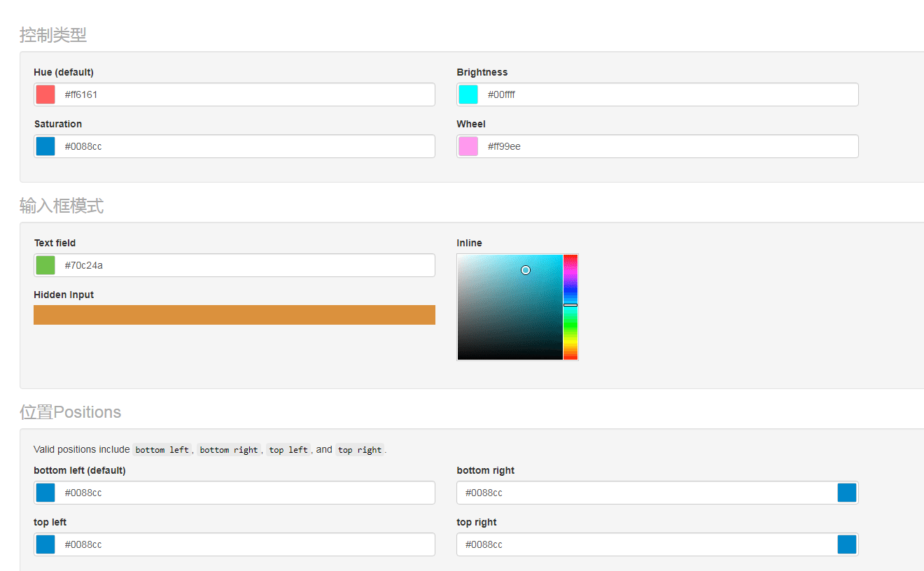Focus the Brightness input showing #00ffff
924x571 pixels.
(x=657, y=94)
